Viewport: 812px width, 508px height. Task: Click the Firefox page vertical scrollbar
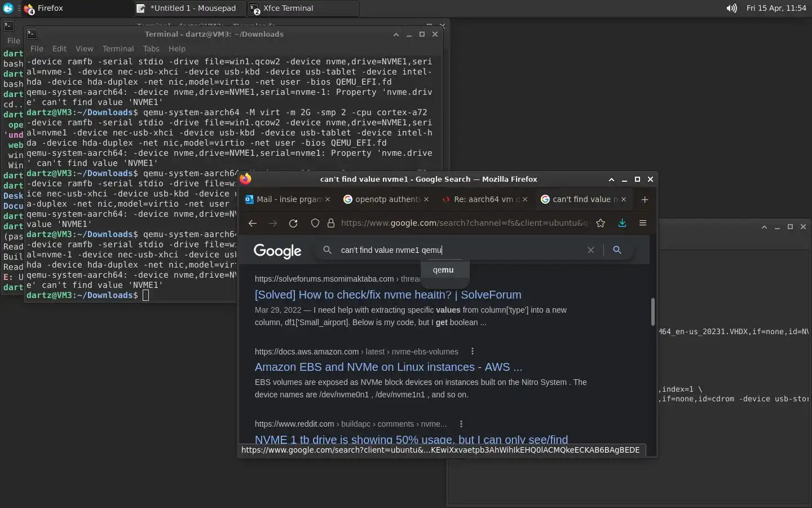point(653,312)
